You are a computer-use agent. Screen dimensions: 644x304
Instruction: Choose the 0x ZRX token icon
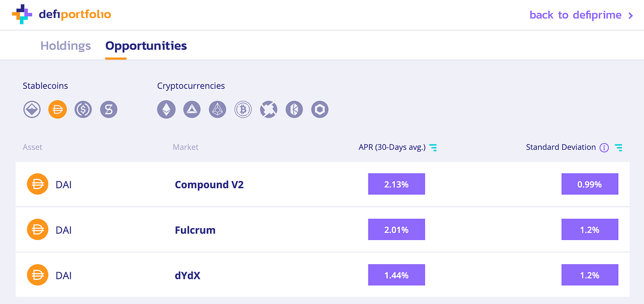tap(268, 109)
